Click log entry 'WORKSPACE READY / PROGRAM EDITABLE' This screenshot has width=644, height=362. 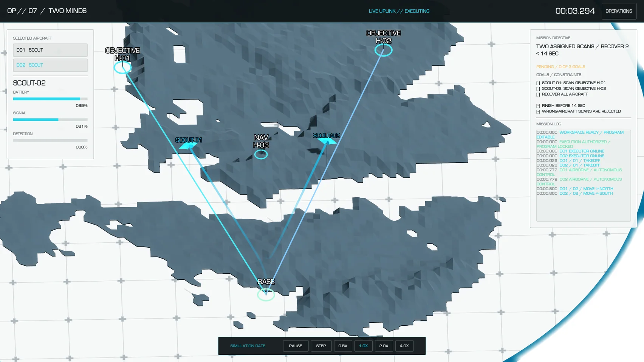pos(580,135)
